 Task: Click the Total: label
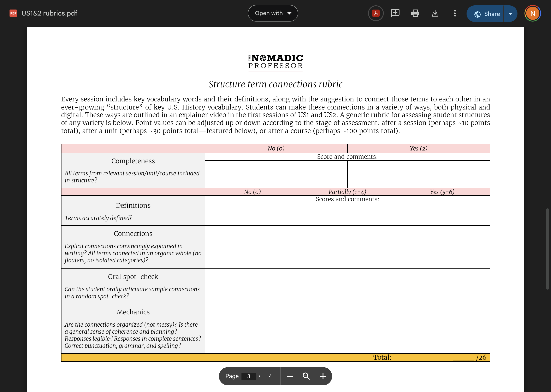pos(382,357)
